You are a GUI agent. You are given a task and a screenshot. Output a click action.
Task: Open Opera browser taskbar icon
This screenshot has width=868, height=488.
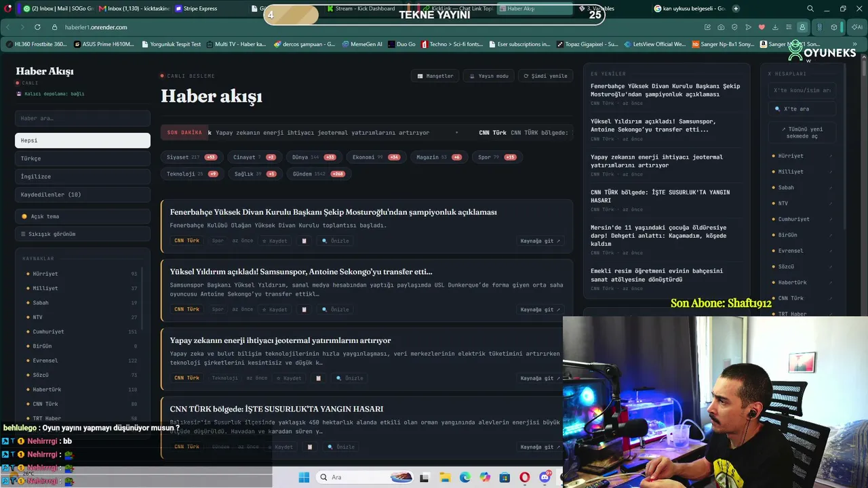[x=525, y=477]
